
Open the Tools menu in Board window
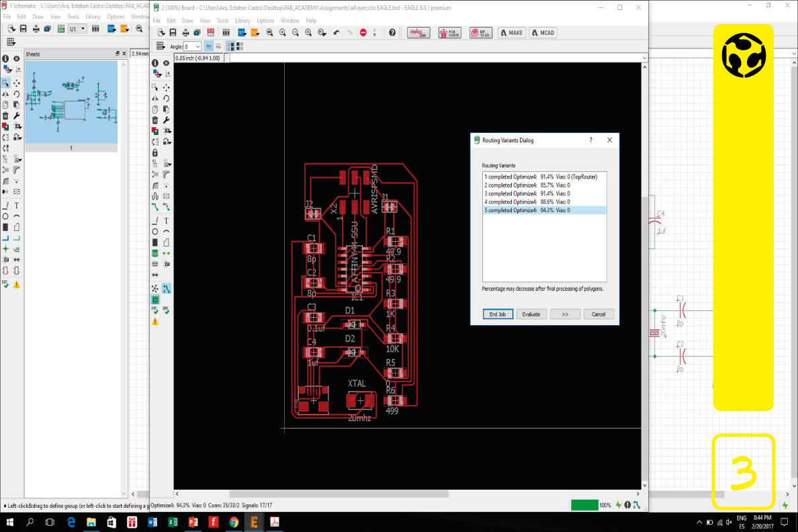click(x=223, y=21)
